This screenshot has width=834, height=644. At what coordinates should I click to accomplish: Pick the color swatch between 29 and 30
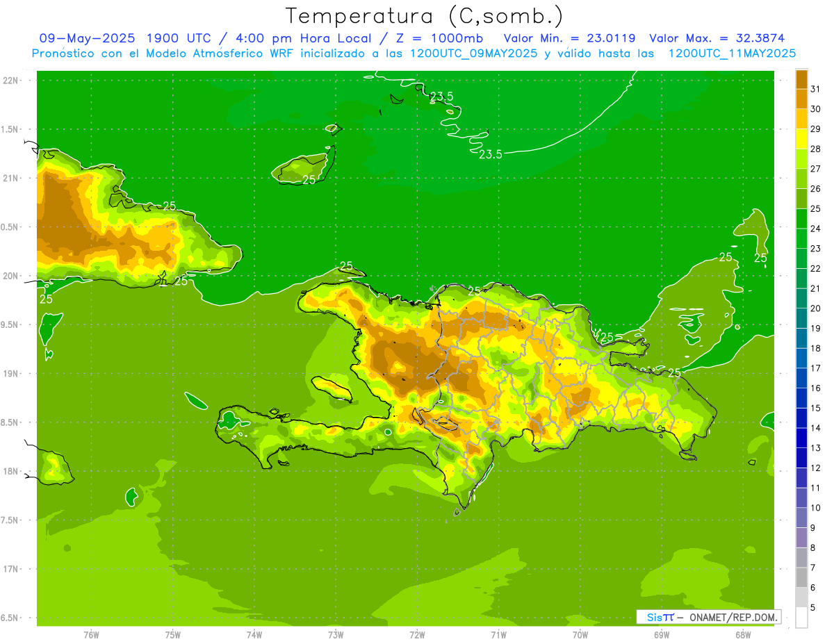pos(801,119)
